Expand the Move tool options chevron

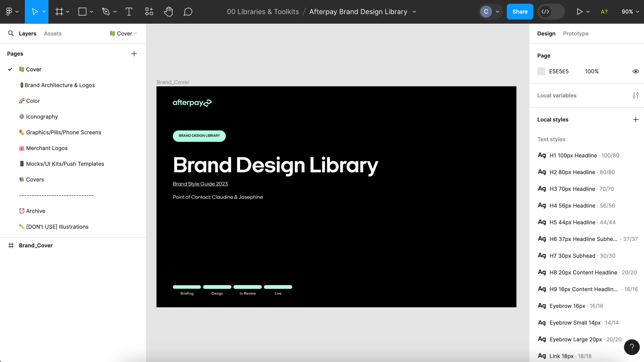[44, 12]
